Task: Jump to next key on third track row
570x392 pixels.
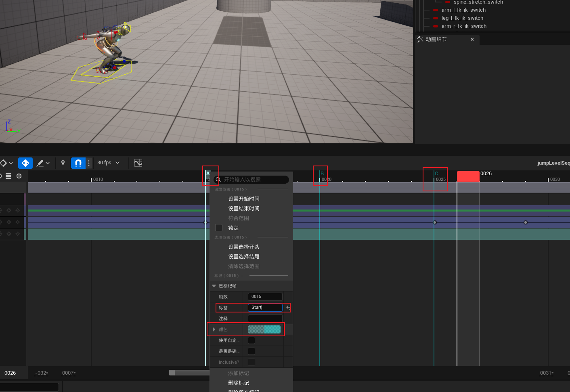Action: (x=17, y=234)
